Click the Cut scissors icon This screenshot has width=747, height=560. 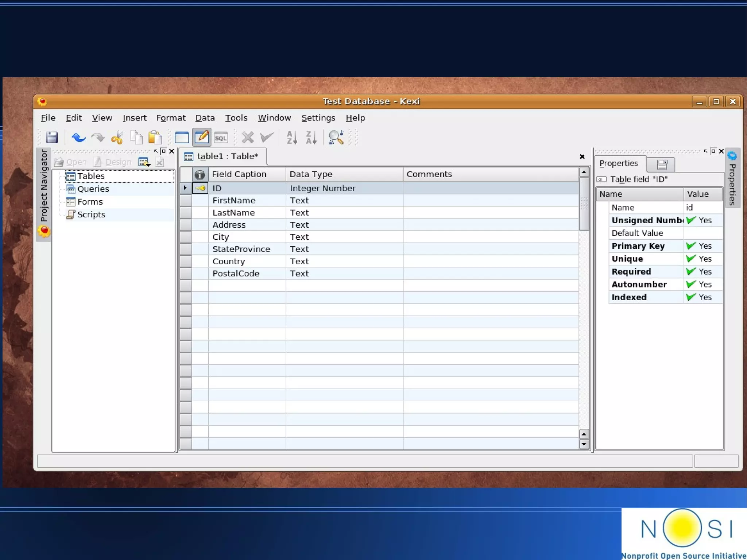(117, 138)
